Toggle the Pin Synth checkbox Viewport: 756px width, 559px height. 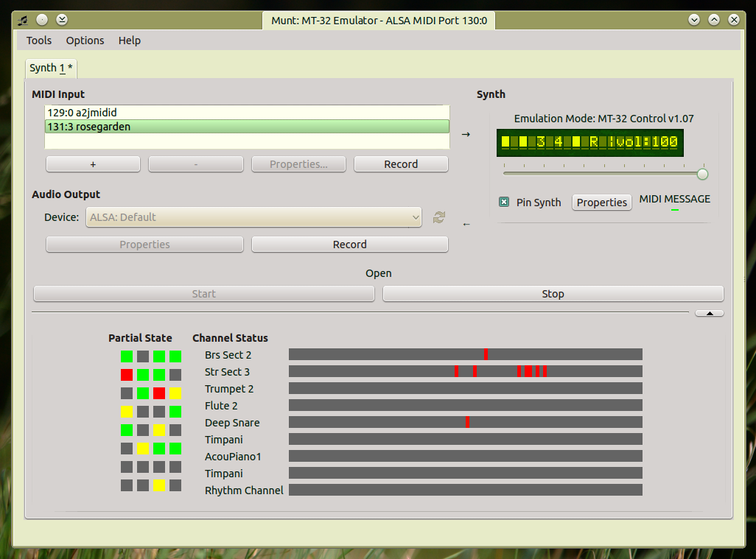[x=504, y=202]
